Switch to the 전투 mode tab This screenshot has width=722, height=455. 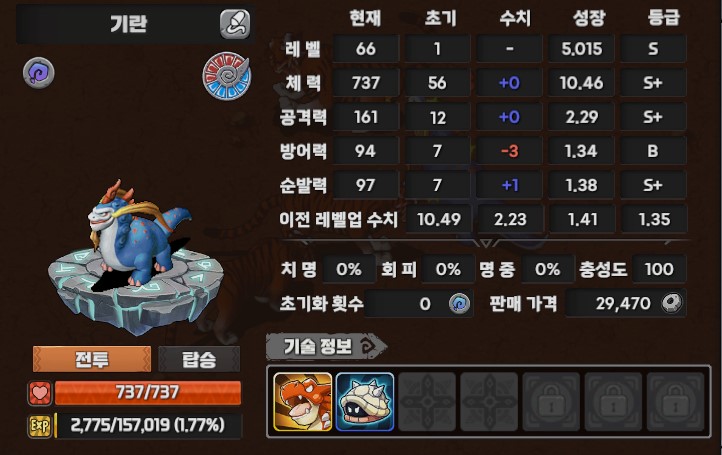pos(92,359)
